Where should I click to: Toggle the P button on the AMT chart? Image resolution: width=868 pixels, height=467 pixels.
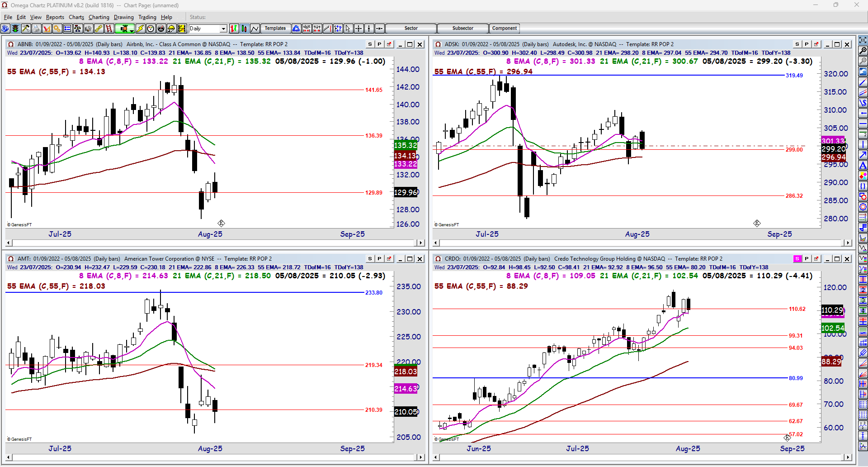point(379,259)
